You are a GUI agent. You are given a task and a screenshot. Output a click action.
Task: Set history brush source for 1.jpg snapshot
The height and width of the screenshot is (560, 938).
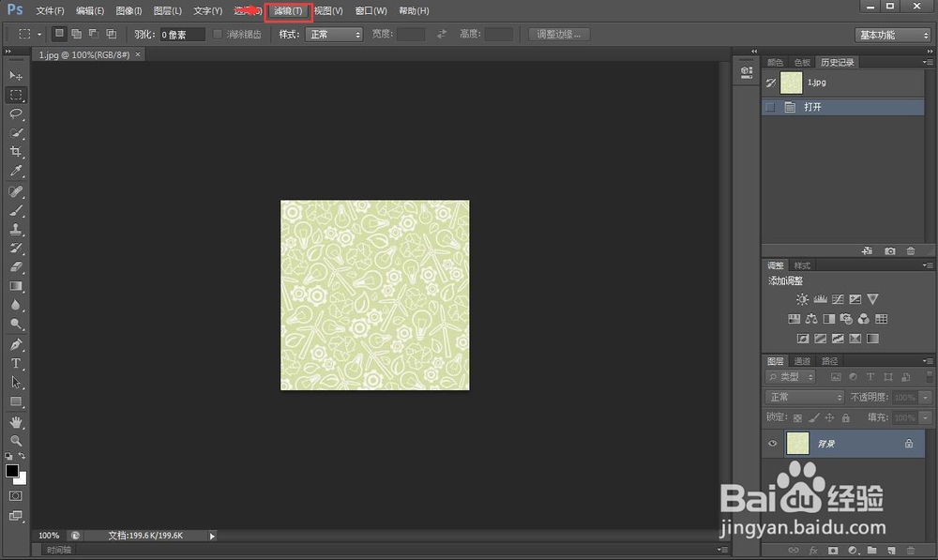click(770, 83)
